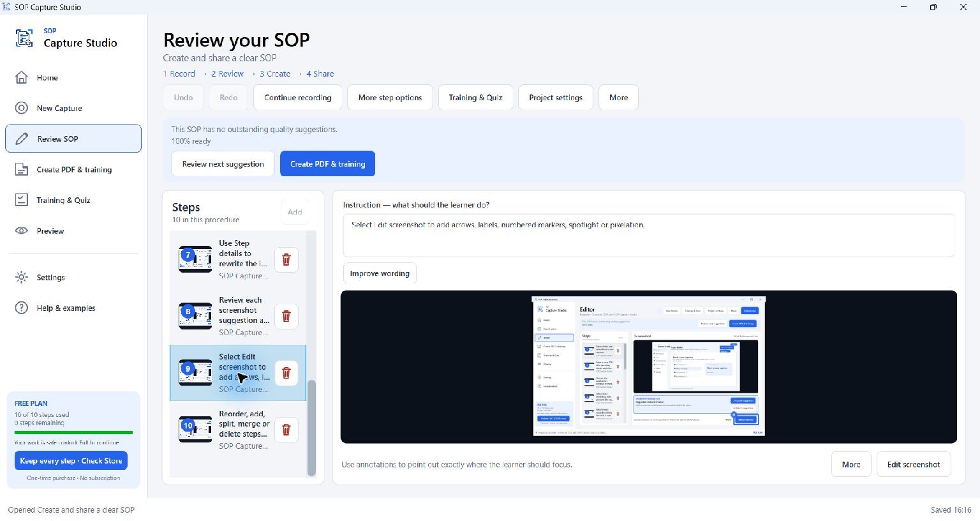Open the Settings gear icon
The width and height of the screenshot is (980, 521).
click(22, 277)
